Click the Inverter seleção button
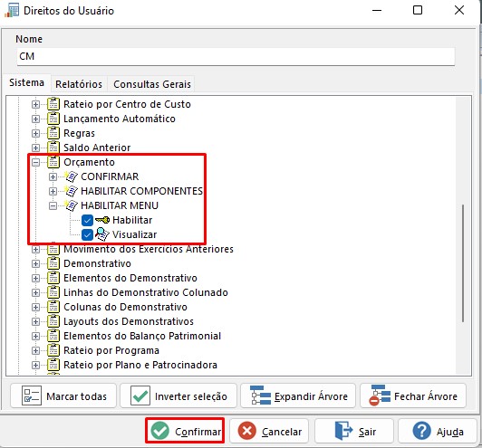482x448 pixels. click(x=178, y=396)
